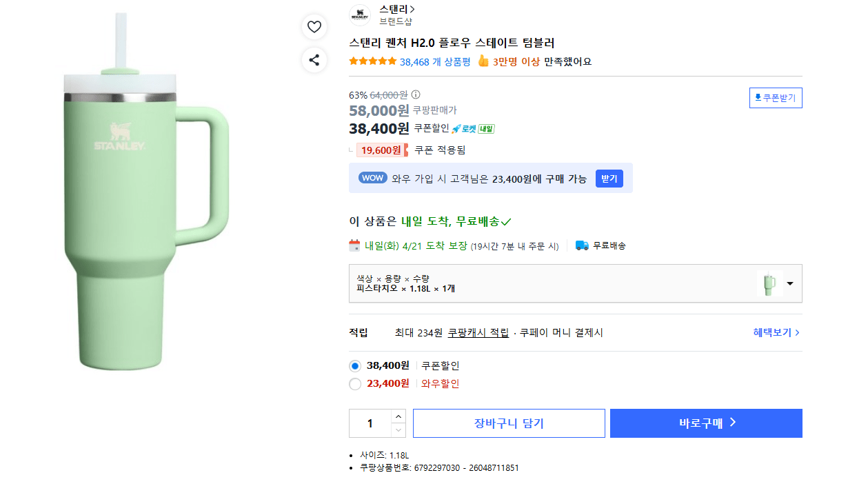Click the heart wishlist icon
This screenshot has height=495, width=868.
click(314, 26)
